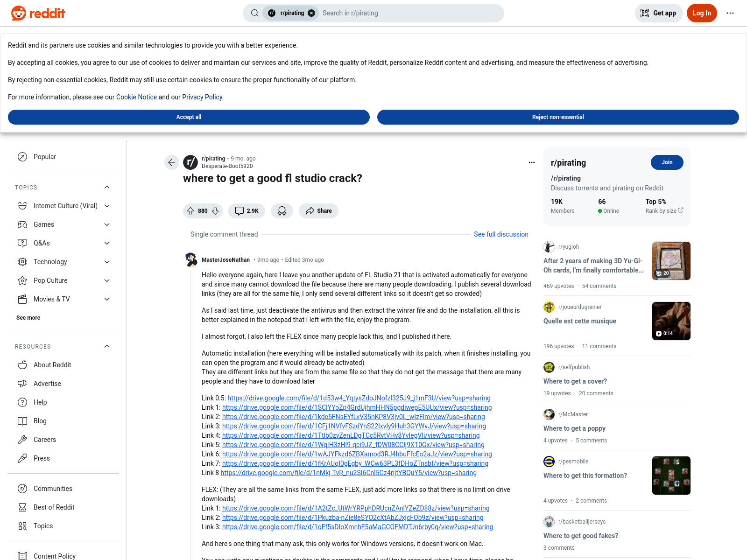Expand the Technology topic
This screenshot has width=747, height=560.
pyautogui.click(x=107, y=262)
